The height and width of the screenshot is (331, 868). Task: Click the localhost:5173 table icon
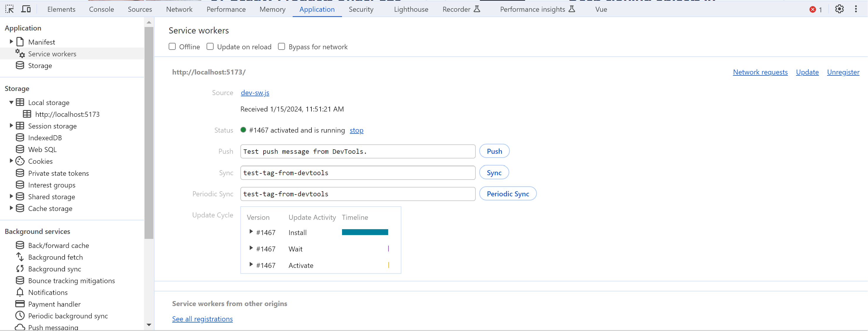click(27, 114)
